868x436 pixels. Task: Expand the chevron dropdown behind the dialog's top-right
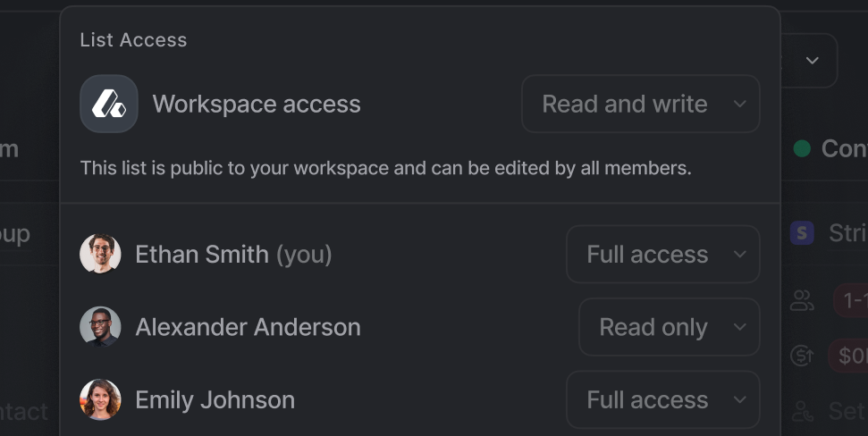click(812, 61)
